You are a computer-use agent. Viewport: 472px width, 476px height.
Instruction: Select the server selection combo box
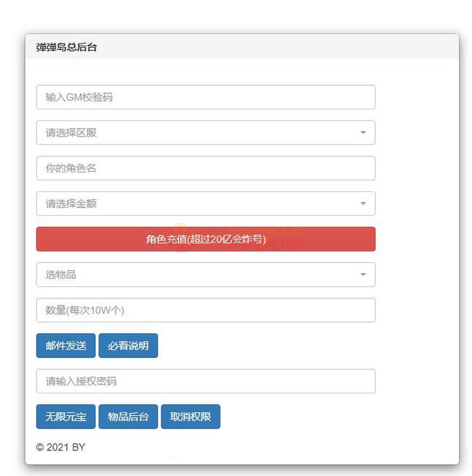pos(205,132)
